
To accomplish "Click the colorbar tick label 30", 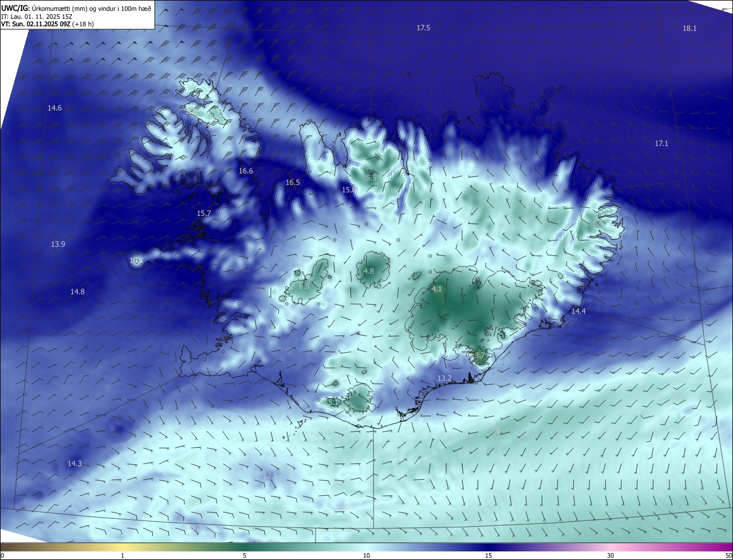I will coord(610,556).
